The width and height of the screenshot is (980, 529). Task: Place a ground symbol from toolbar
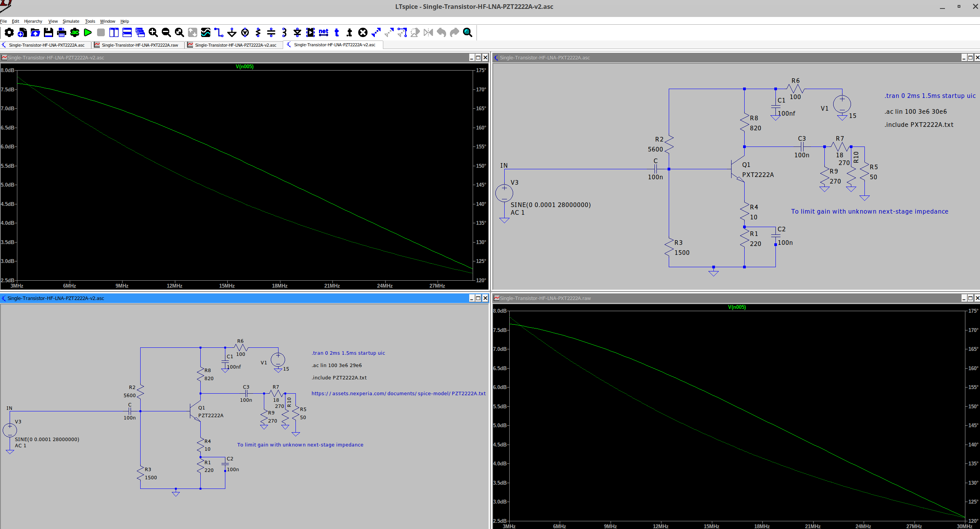coord(232,33)
